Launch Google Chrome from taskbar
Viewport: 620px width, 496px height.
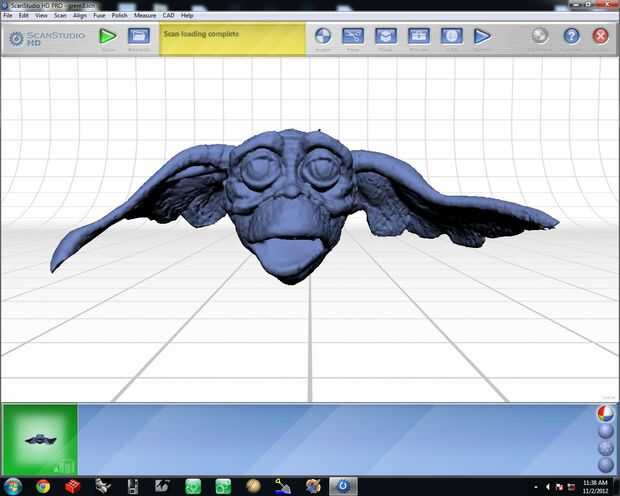43,487
